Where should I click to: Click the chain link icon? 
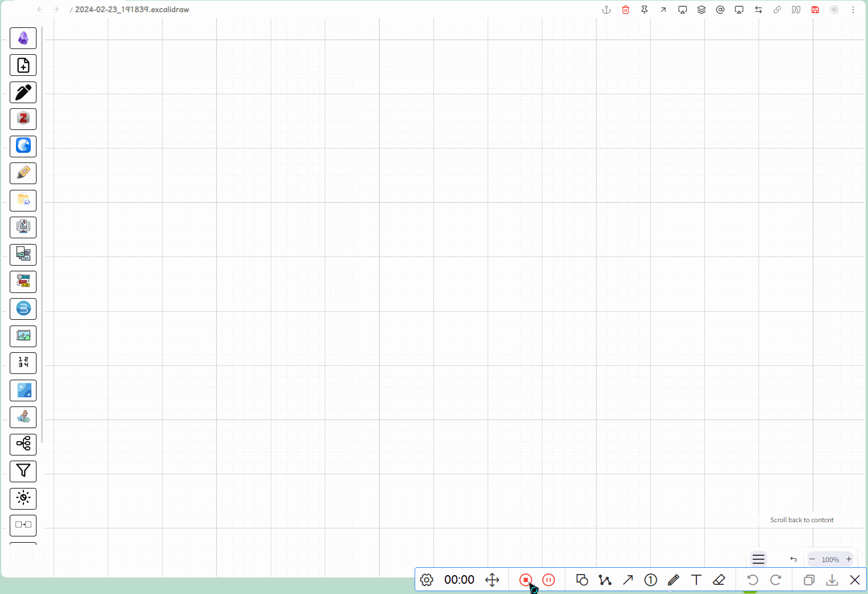click(x=777, y=10)
